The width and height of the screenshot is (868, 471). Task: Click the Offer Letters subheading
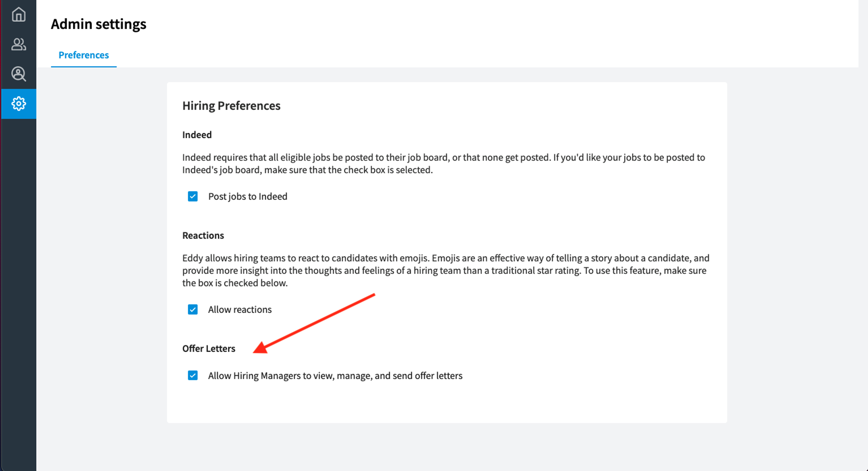pyautogui.click(x=209, y=349)
